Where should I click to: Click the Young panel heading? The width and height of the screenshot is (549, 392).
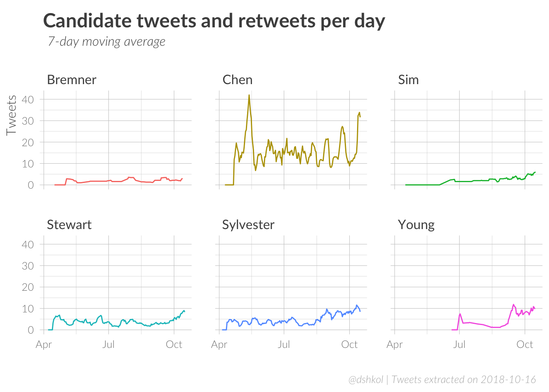[x=416, y=225]
